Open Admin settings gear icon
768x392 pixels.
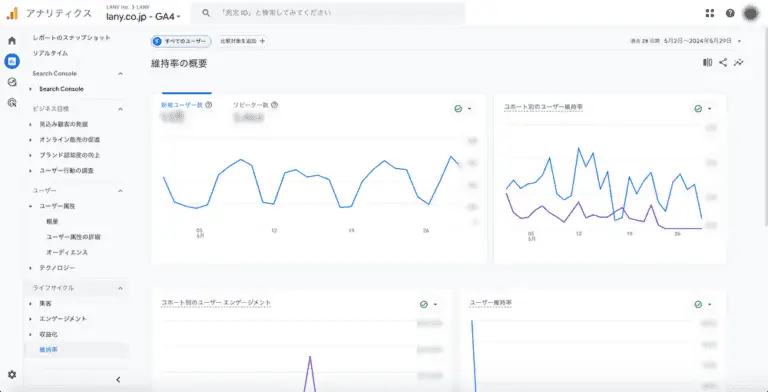12,375
